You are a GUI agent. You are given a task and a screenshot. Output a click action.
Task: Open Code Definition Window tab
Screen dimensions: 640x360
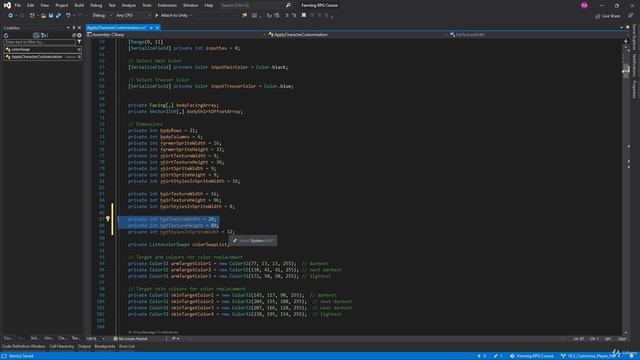24,347
